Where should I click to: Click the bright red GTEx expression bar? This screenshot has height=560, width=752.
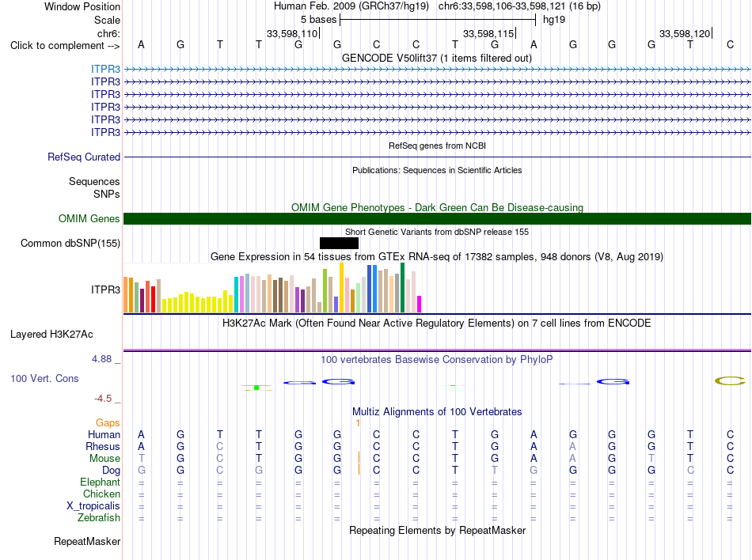pyautogui.click(x=153, y=300)
